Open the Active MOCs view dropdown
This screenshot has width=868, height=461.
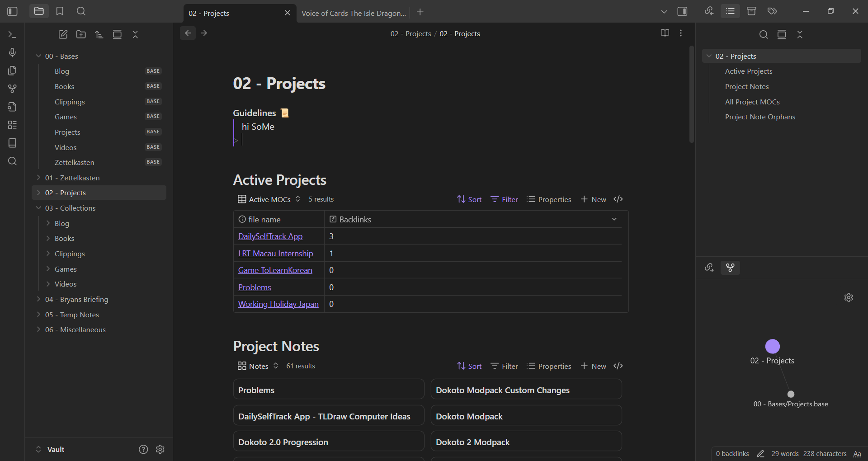click(x=269, y=199)
